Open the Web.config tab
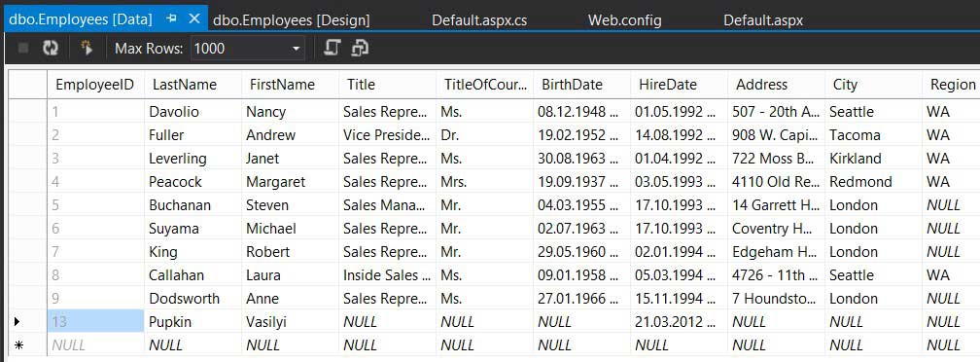Image resolution: width=980 pixels, height=362 pixels. (x=624, y=20)
